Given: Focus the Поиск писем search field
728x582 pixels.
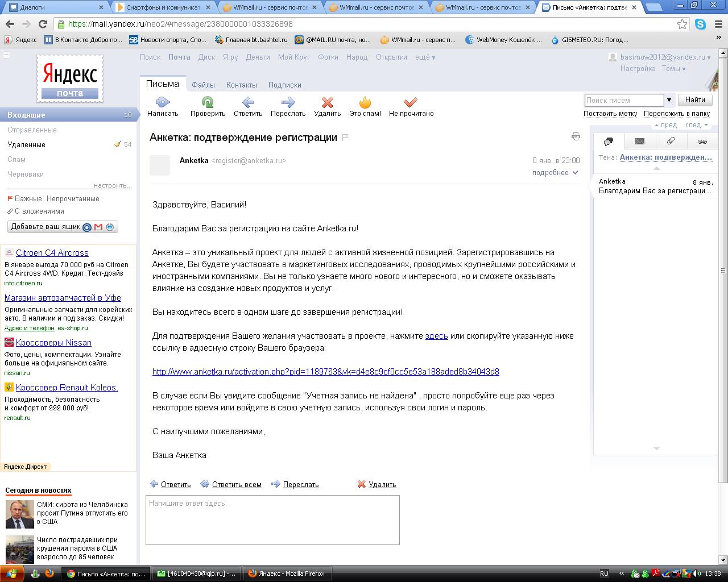Looking at the screenshot, I should [624, 100].
